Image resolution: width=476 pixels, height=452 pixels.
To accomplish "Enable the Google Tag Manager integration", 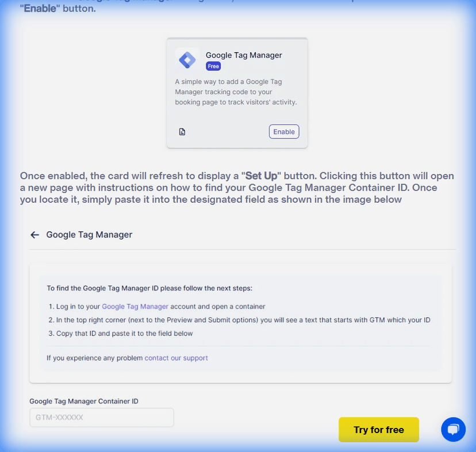I will pyautogui.click(x=284, y=132).
